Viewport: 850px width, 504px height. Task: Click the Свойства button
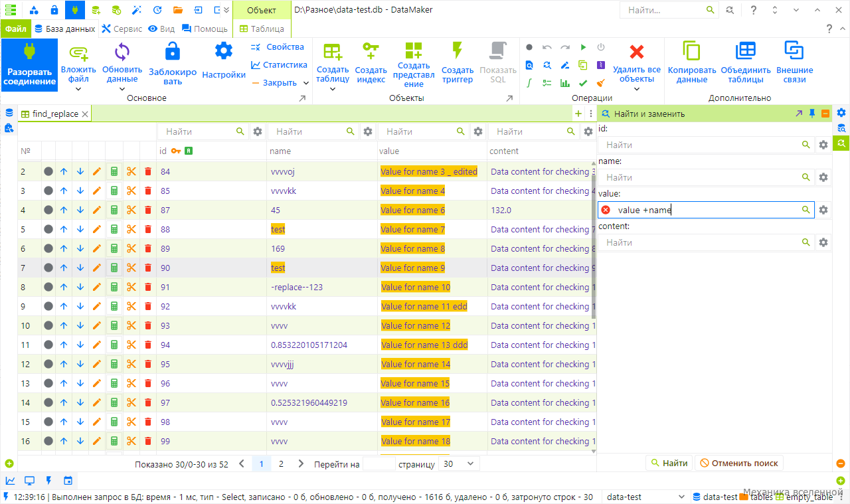[278, 47]
